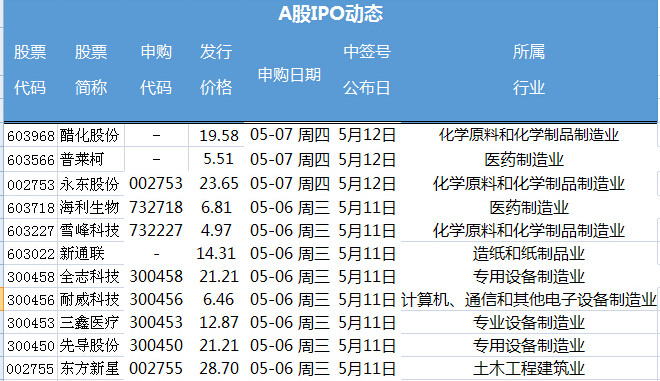Click stock code cell 603566

[31, 160]
